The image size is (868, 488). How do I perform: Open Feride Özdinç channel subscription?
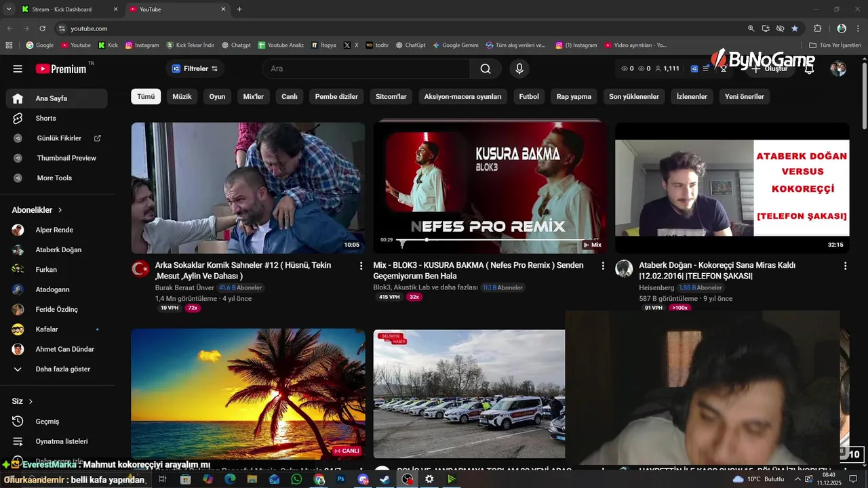click(57, 309)
